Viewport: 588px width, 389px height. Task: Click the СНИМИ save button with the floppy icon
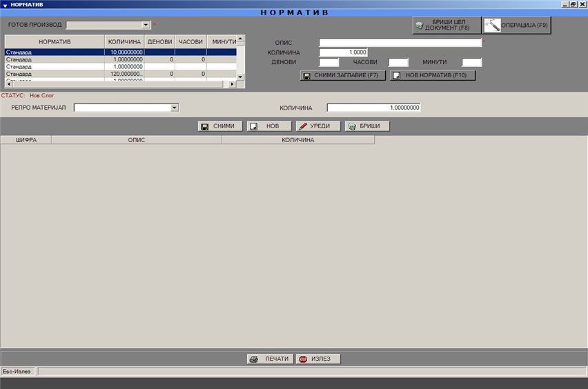(x=220, y=126)
